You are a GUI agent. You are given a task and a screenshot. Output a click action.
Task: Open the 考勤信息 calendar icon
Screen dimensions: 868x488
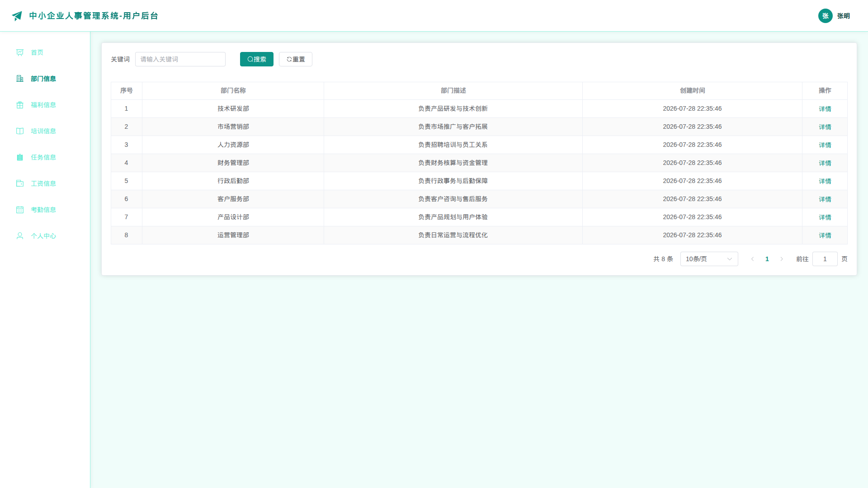20,210
